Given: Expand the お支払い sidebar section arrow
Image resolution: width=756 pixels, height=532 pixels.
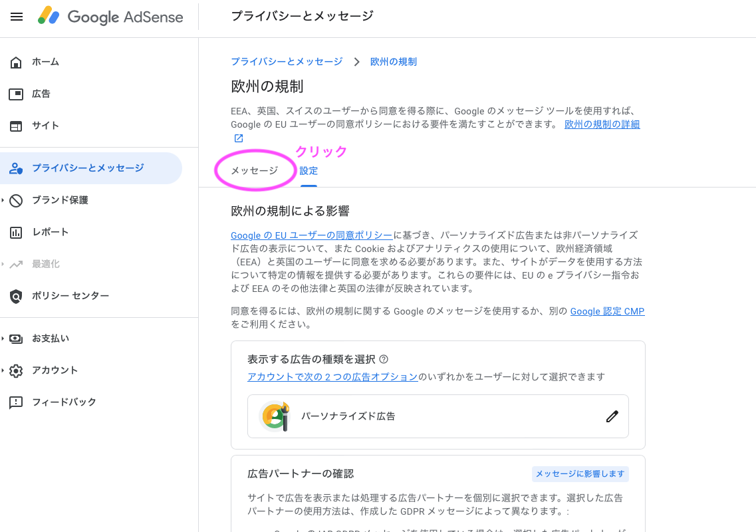Looking at the screenshot, I should click(x=3, y=339).
